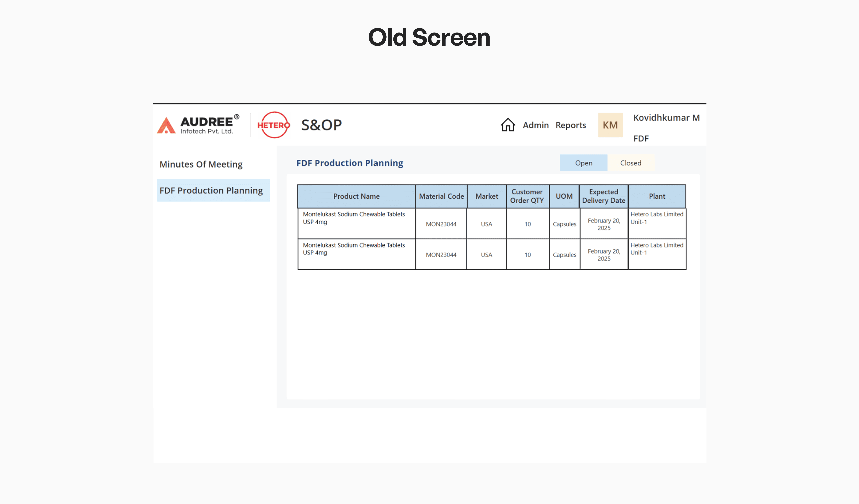Open the Admin menu
Viewport: 859px width, 504px height.
click(x=536, y=125)
